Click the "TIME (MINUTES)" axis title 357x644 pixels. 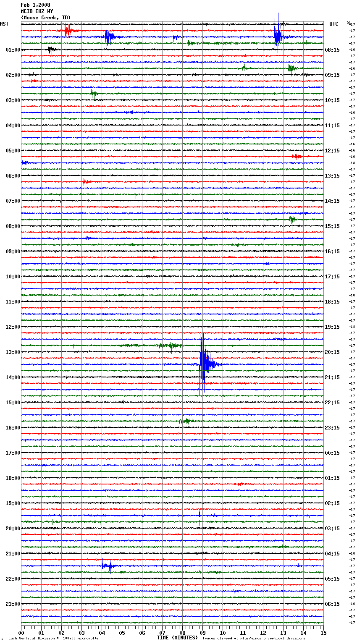coord(177,638)
